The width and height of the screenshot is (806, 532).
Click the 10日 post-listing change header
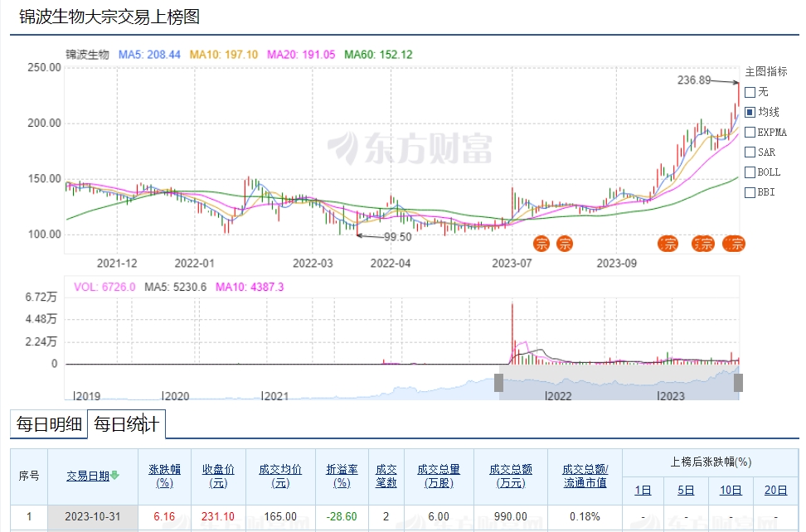coord(730,490)
